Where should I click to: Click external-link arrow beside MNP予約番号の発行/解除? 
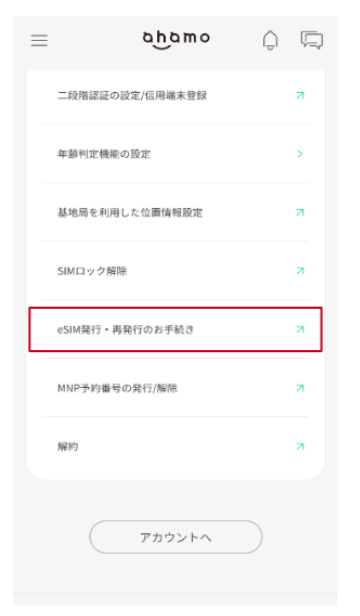point(300,388)
